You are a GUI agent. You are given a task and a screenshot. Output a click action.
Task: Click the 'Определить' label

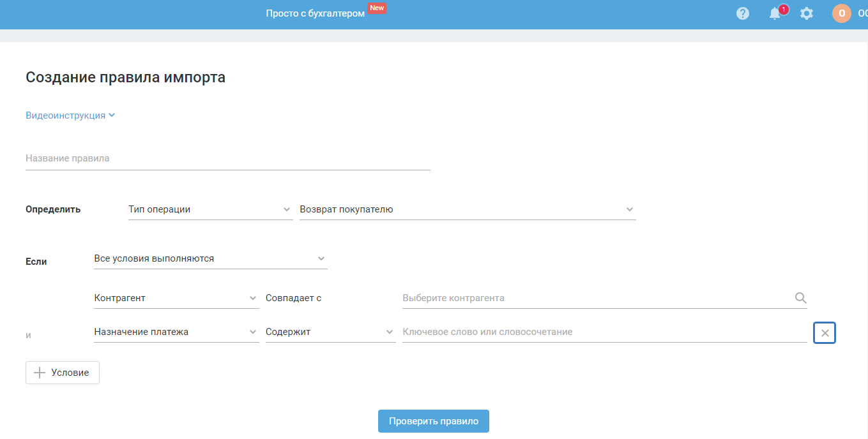click(x=53, y=209)
